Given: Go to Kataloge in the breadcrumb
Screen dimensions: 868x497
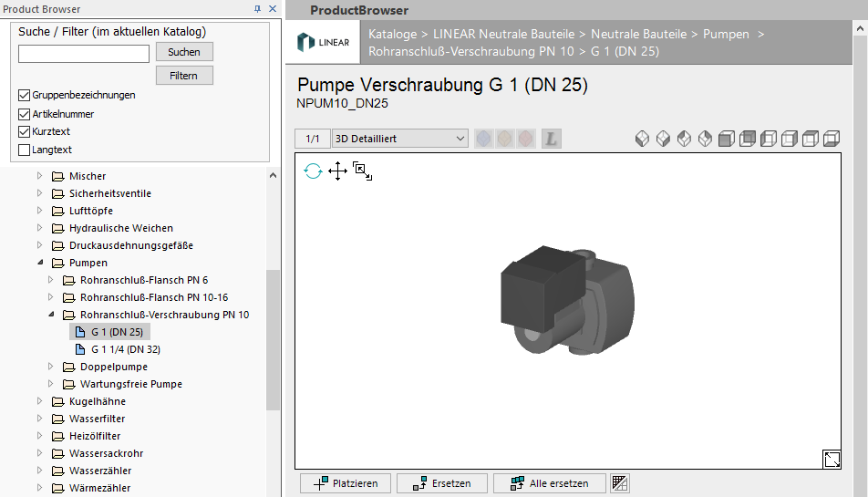Looking at the screenshot, I should 392,35.
